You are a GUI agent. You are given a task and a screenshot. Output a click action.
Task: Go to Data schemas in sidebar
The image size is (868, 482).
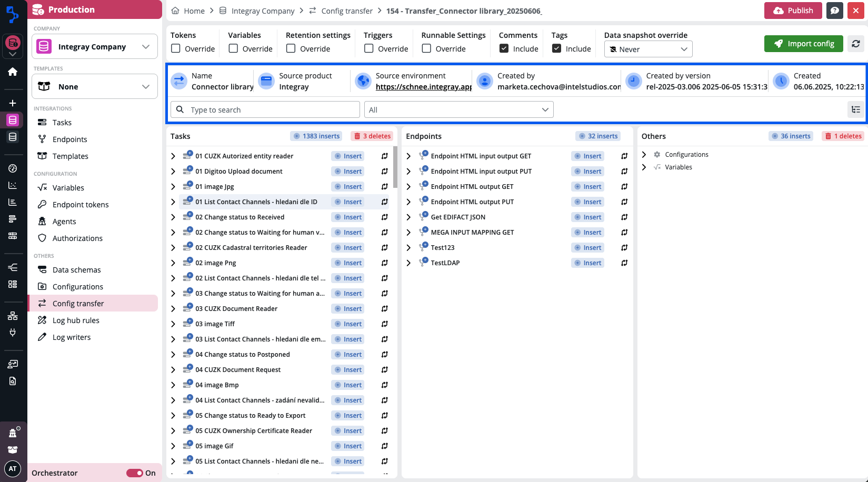[x=76, y=270]
